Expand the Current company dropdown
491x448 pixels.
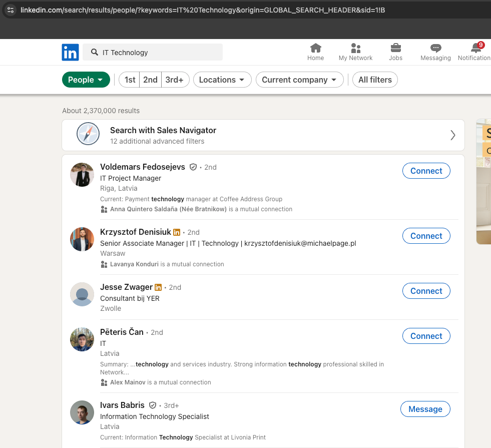(299, 80)
